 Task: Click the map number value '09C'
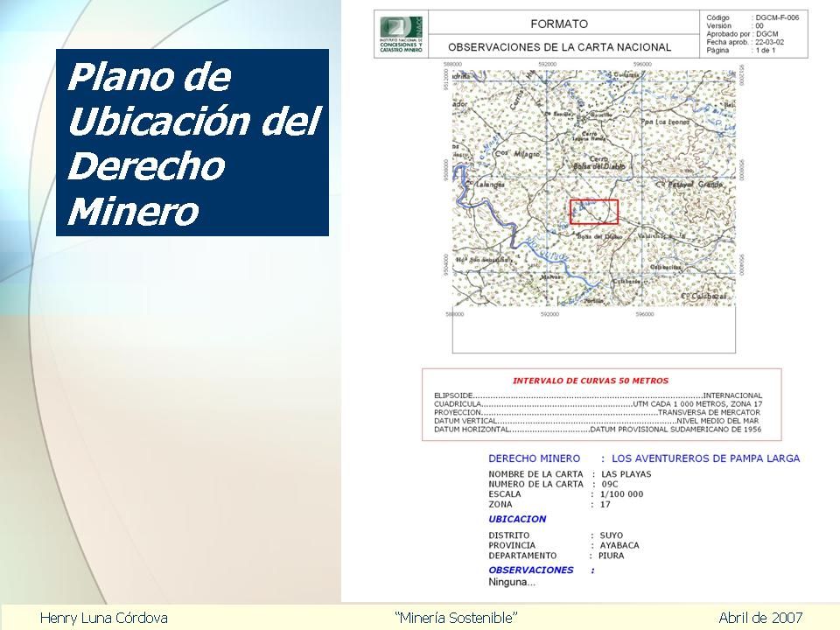(x=610, y=484)
